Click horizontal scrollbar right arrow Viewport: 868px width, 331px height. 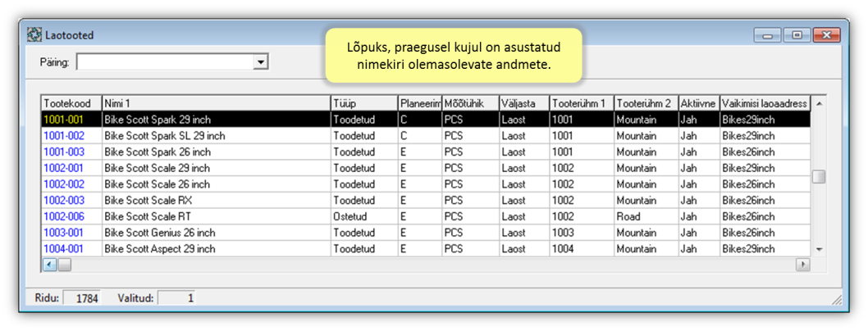(x=802, y=265)
